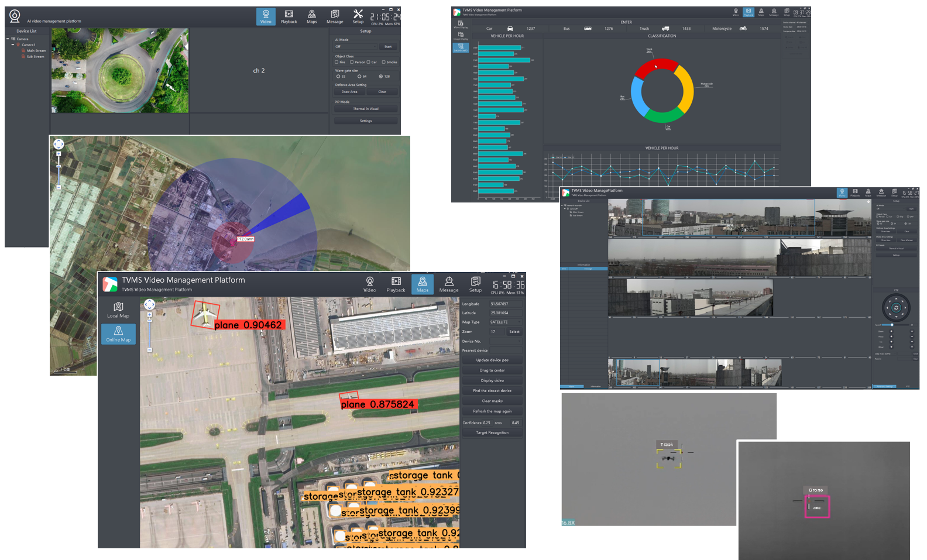The height and width of the screenshot is (560, 927).
Task: Select wave gate size 32
Action: pyautogui.click(x=338, y=76)
